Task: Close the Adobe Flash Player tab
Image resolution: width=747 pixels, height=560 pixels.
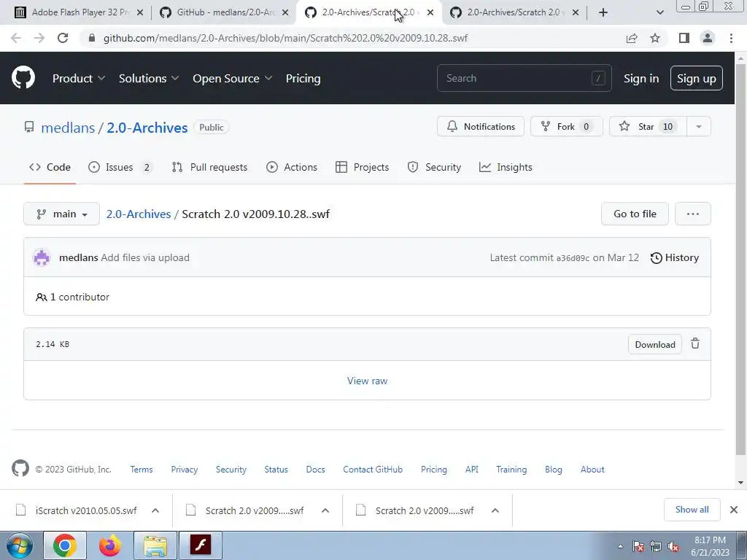Action: click(140, 13)
